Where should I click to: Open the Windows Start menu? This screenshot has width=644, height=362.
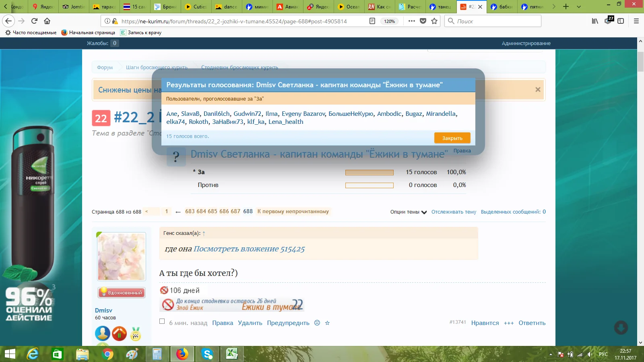pos(10,354)
